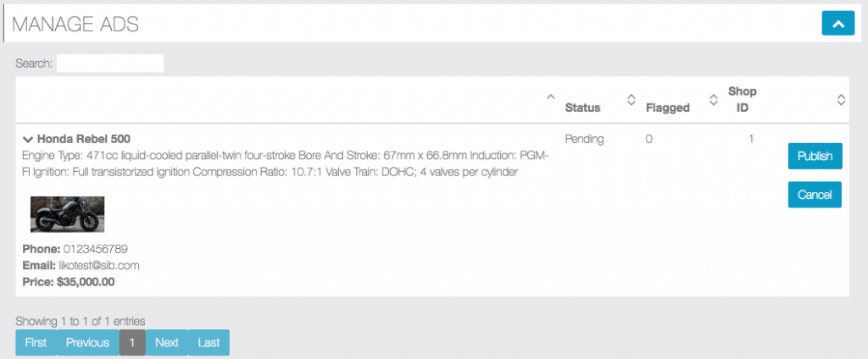
Task: Publish the Honda Rebel 500 ad
Action: pos(815,156)
